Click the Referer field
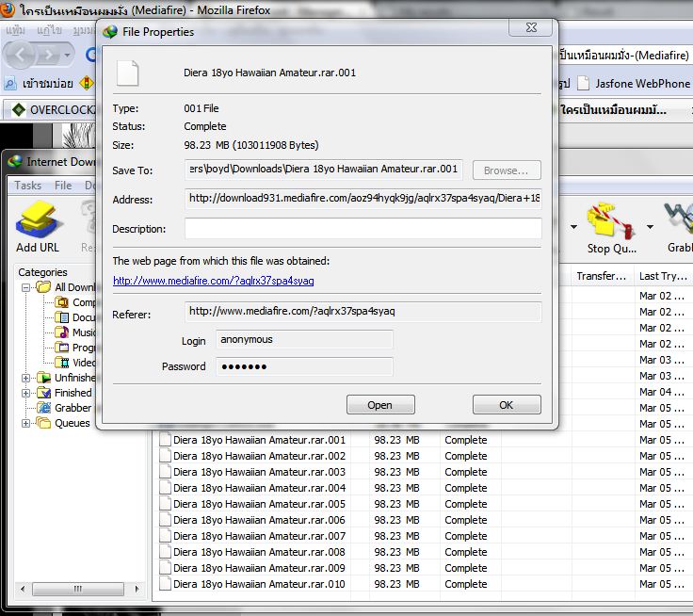 pos(363,312)
